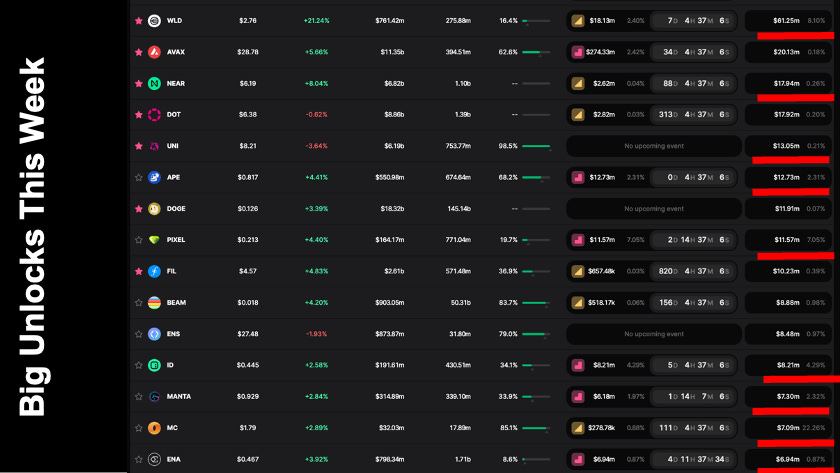Star the MC token row
Viewport: 840px width, 473px height.
pyautogui.click(x=139, y=428)
